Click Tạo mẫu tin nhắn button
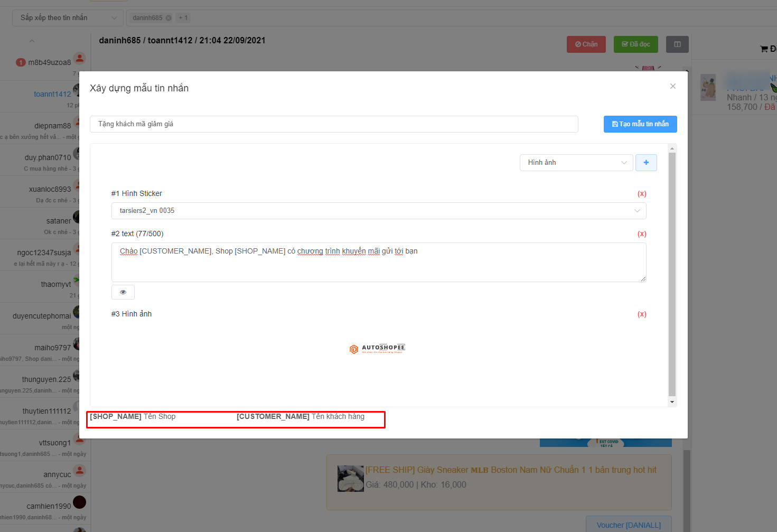The height and width of the screenshot is (532, 777). coord(640,124)
